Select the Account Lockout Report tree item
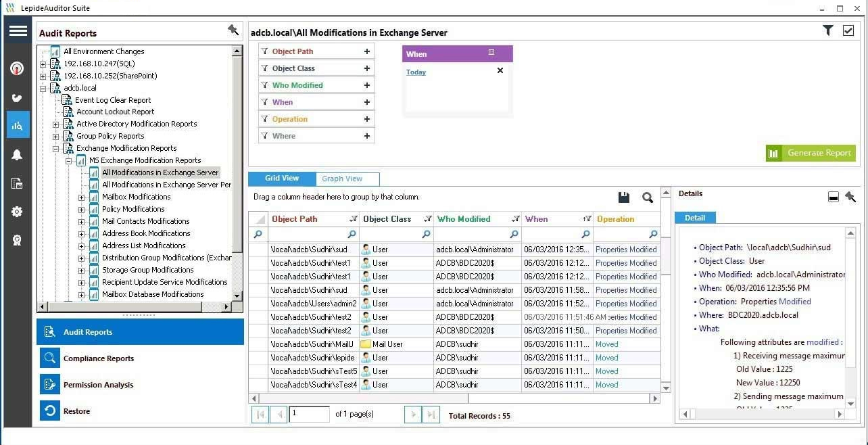This screenshot has width=868, height=445. coord(115,112)
